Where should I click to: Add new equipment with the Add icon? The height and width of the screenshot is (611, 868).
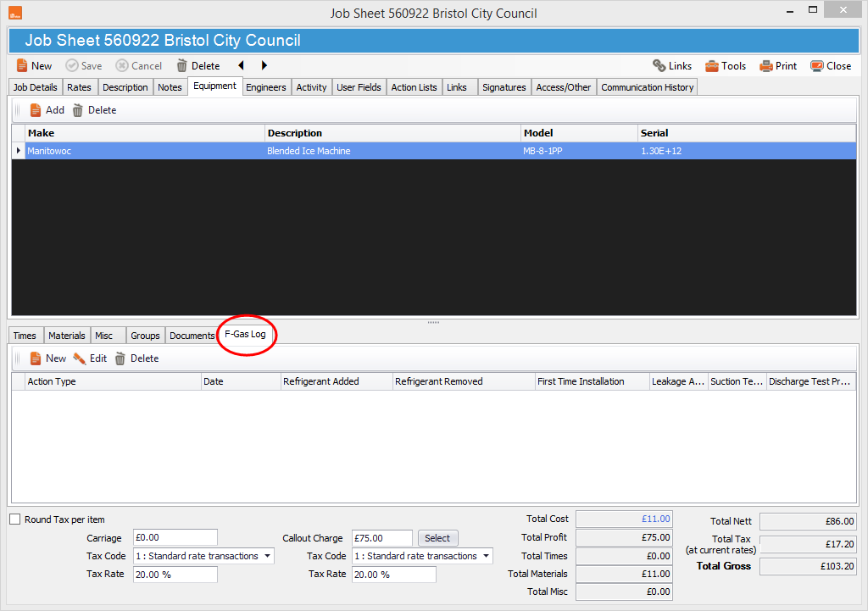[x=47, y=109]
